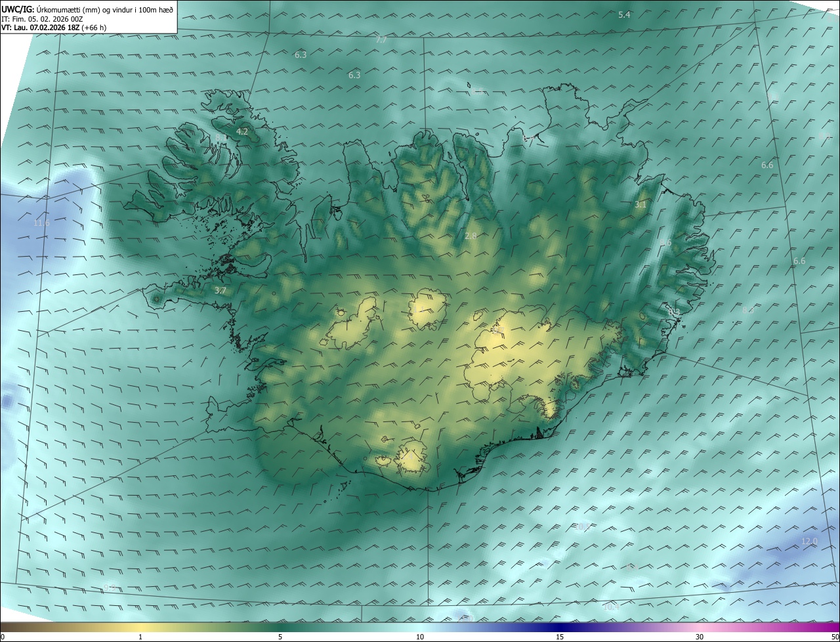Click the map value 10.4
The width and height of the screenshot is (840, 642).
pos(611,607)
